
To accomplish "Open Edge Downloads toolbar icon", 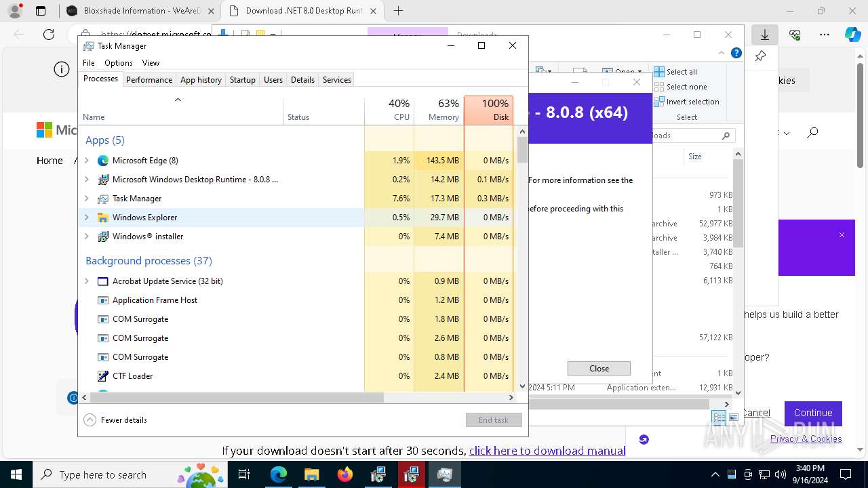I will pyautogui.click(x=765, y=35).
